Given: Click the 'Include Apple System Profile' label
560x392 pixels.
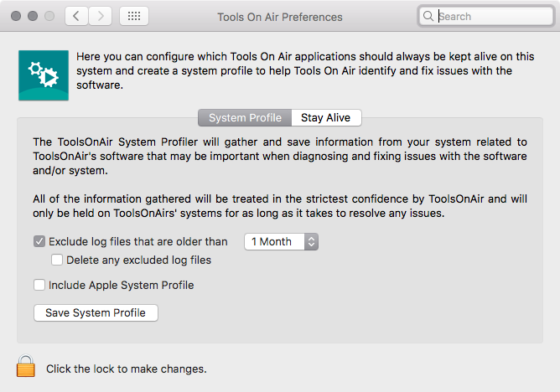Looking at the screenshot, I should tap(121, 285).
